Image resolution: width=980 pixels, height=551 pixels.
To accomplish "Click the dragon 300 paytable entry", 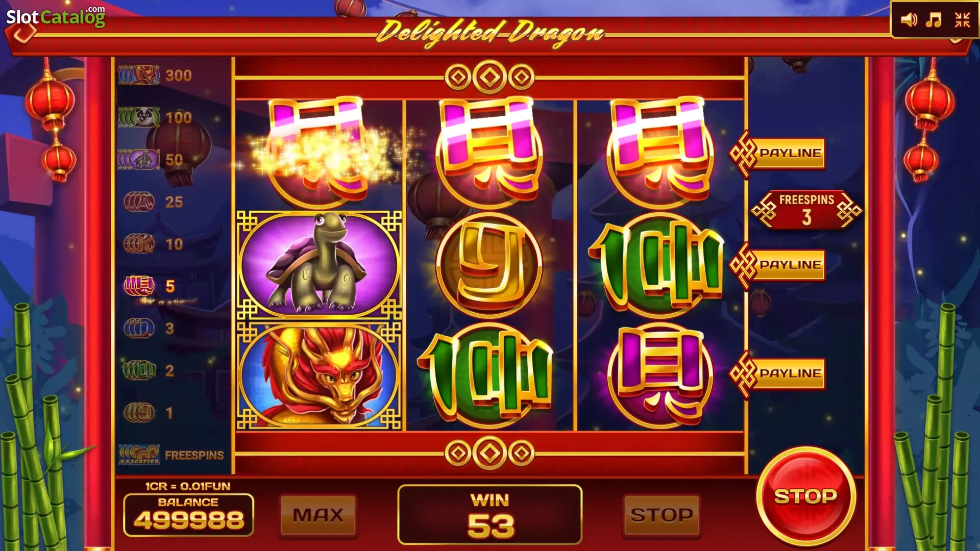I will 156,76.
